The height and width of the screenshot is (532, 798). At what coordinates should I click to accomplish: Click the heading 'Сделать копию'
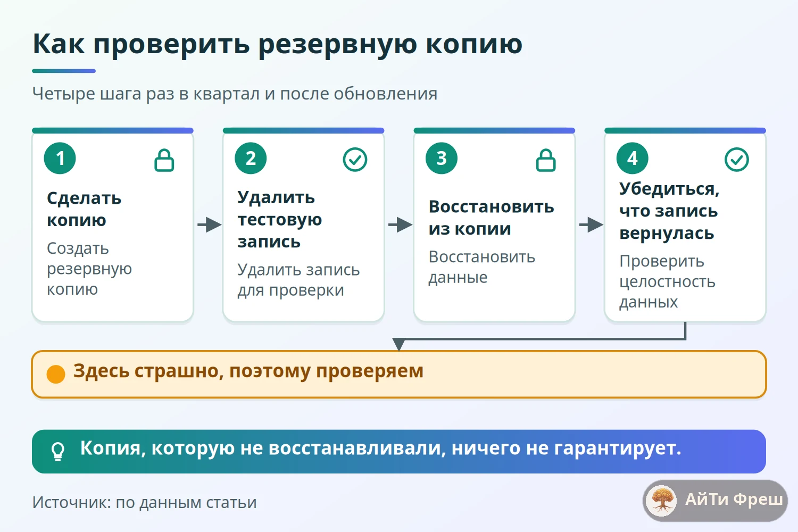click(84, 209)
